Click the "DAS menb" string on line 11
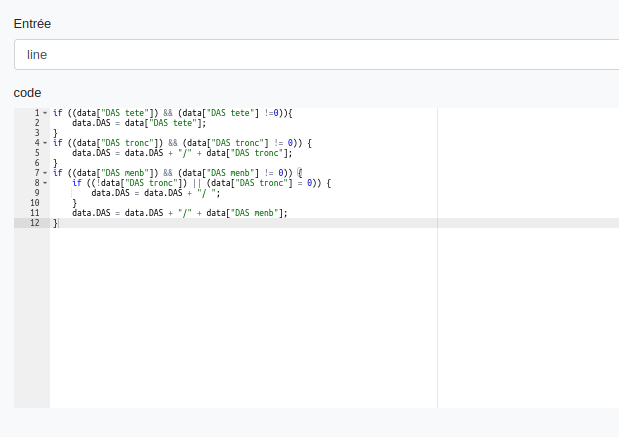 (254, 213)
